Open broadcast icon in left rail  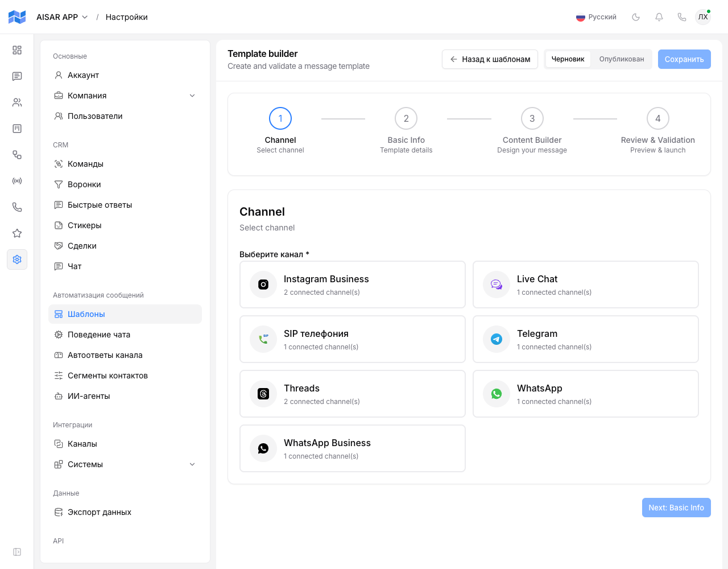pyautogui.click(x=17, y=181)
